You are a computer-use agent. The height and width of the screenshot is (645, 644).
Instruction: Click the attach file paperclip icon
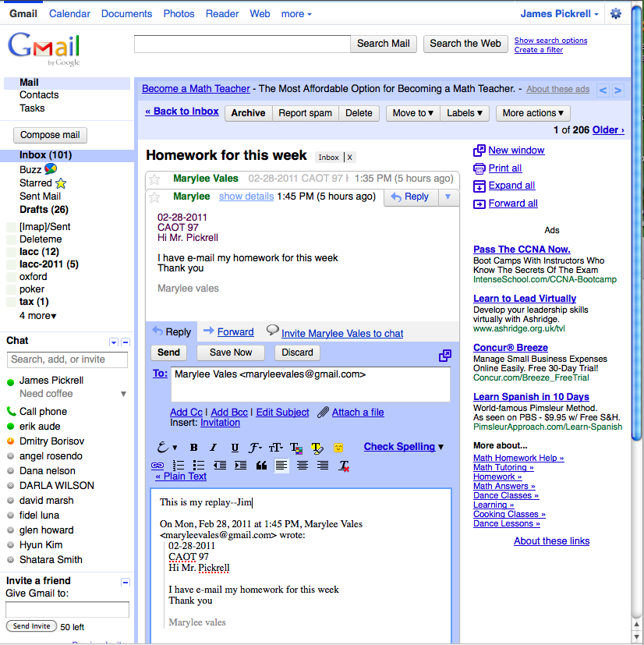[x=324, y=412]
